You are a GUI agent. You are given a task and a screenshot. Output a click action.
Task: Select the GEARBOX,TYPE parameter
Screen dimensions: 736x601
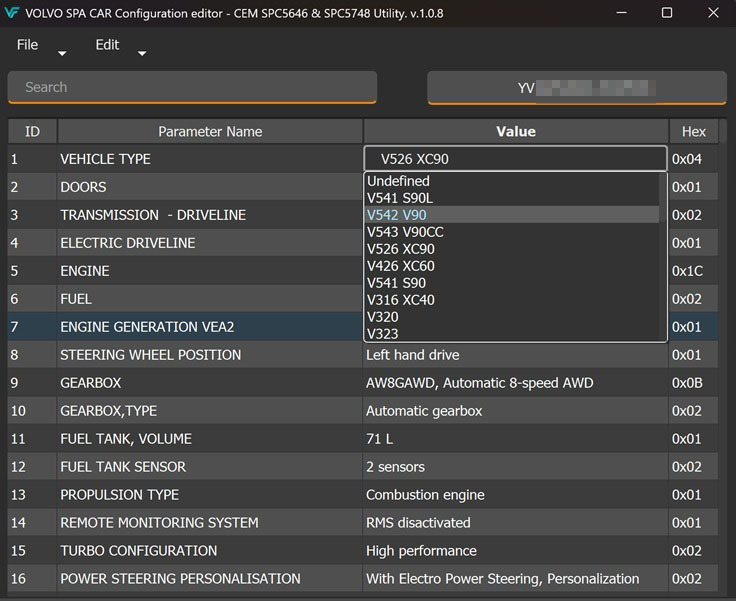(x=209, y=411)
